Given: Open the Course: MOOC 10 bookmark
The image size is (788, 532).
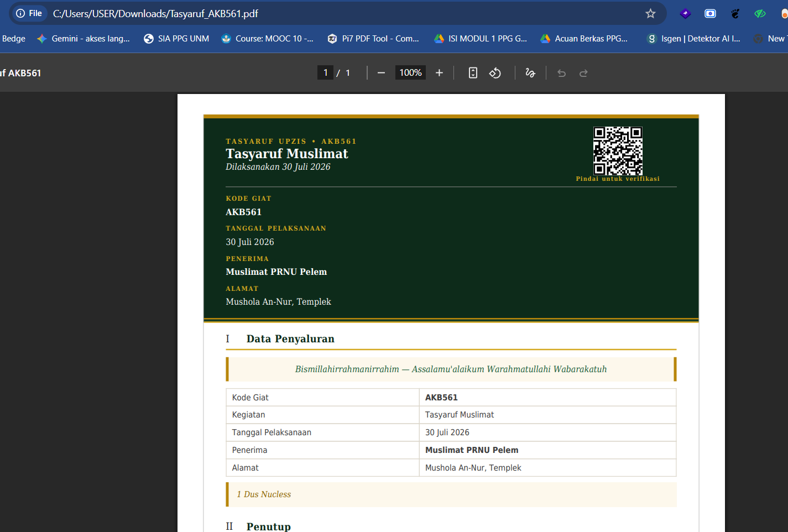Looking at the screenshot, I should pos(268,39).
